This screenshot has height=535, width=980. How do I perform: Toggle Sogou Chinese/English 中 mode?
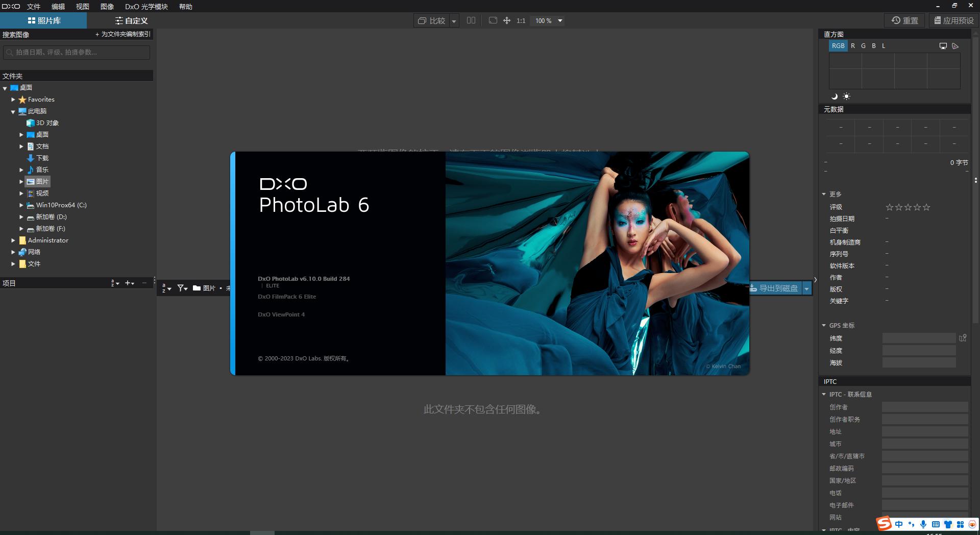tap(899, 524)
